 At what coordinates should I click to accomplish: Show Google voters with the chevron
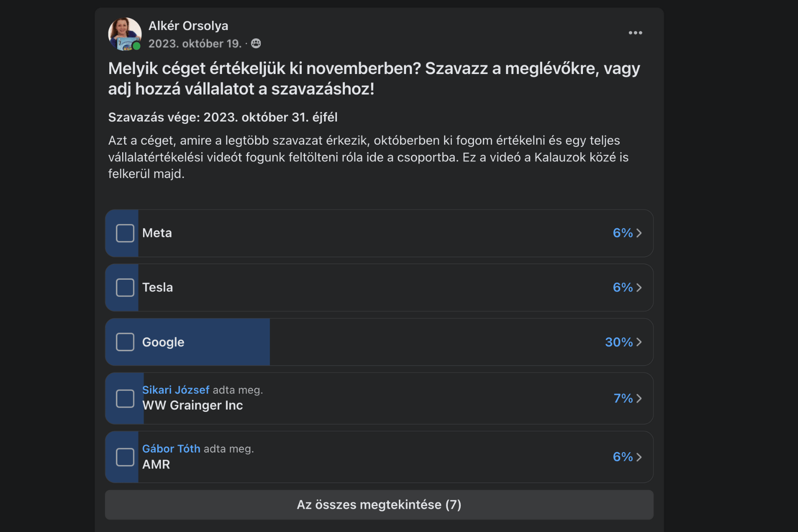(x=639, y=342)
